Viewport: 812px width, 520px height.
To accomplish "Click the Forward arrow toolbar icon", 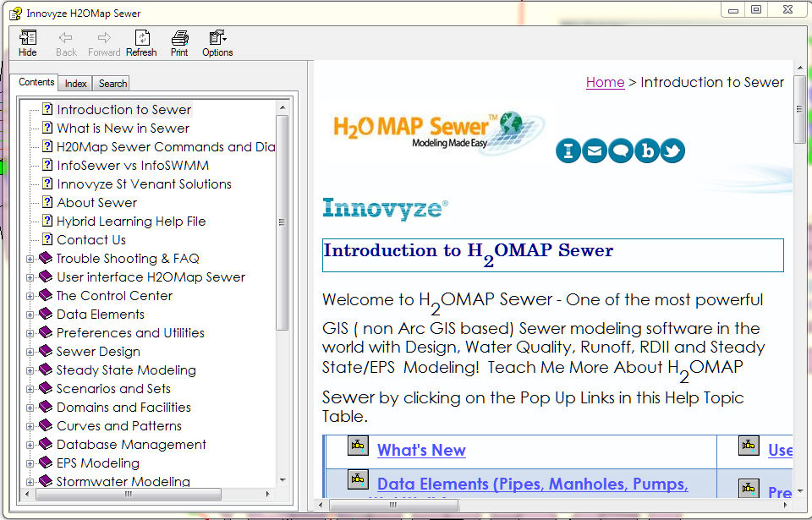I will [x=103, y=43].
